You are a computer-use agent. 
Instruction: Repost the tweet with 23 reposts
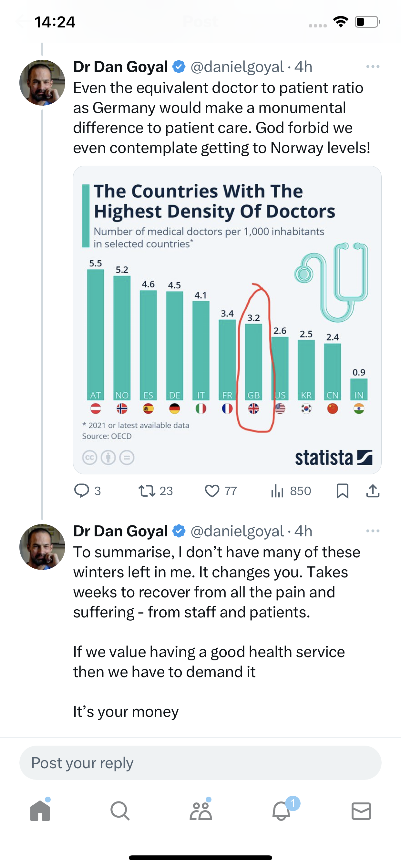tap(155, 491)
